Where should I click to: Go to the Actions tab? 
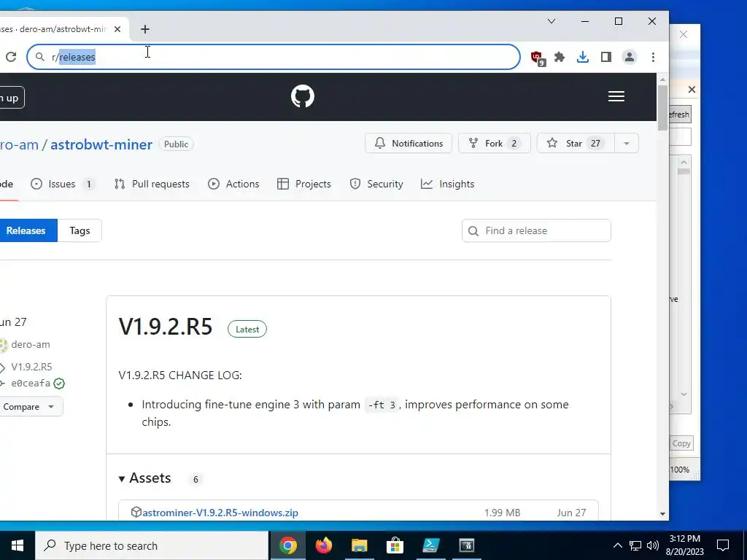point(233,184)
